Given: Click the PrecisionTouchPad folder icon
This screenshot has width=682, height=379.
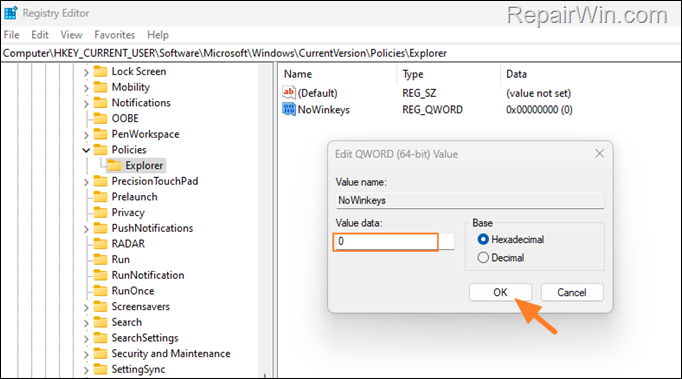Looking at the screenshot, I should [100, 181].
